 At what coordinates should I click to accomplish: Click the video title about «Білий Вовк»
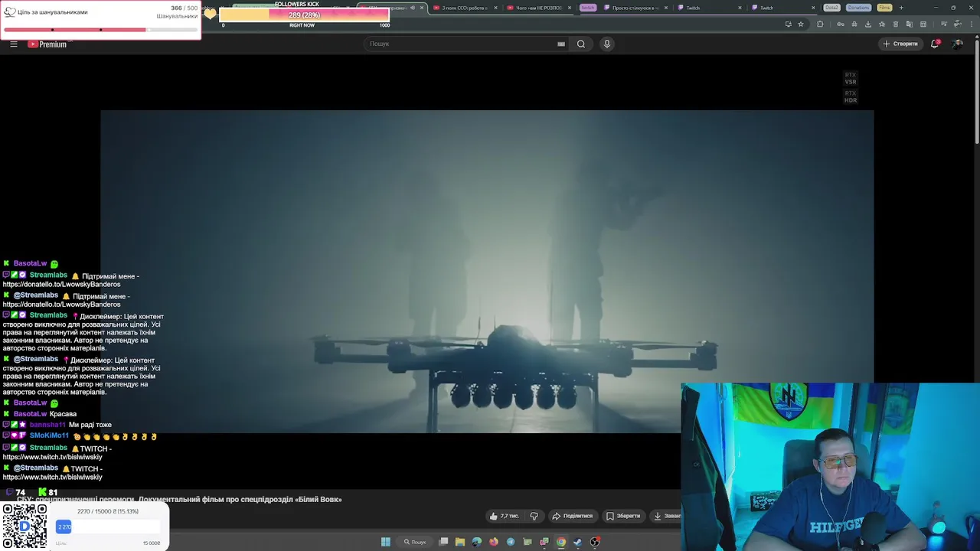[179, 499]
